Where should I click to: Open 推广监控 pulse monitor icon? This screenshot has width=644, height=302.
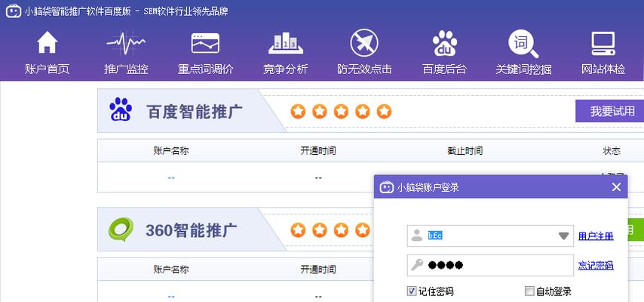[x=126, y=43]
